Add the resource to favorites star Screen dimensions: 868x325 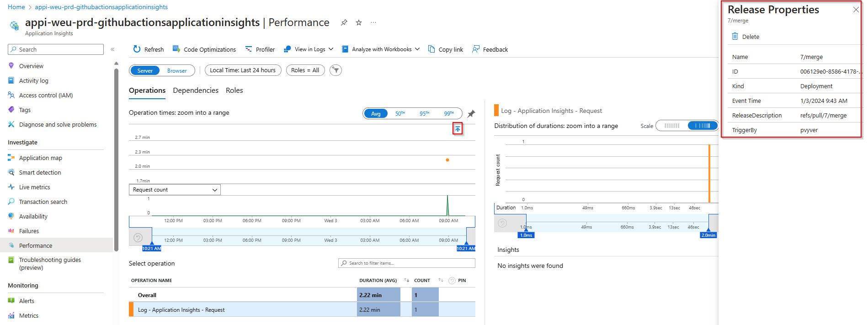359,22
